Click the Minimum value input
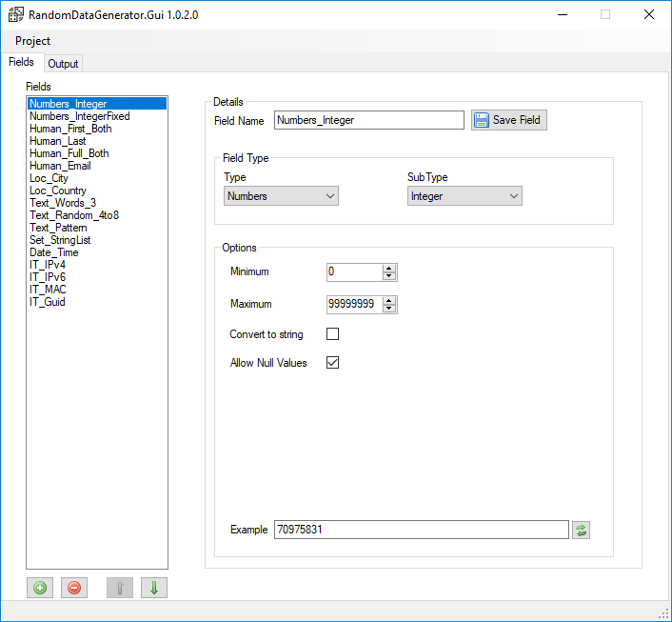 click(354, 272)
